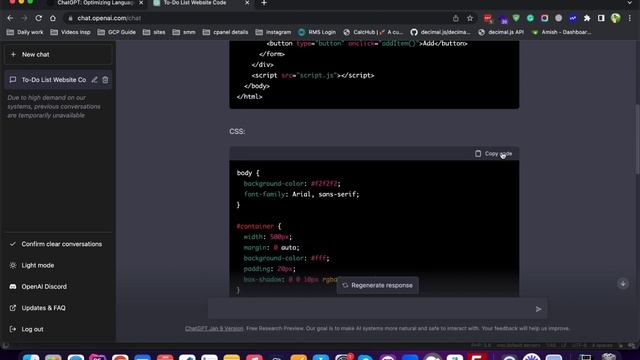
Task: Close the To-Do List Website Code tab
Action: point(247,3)
